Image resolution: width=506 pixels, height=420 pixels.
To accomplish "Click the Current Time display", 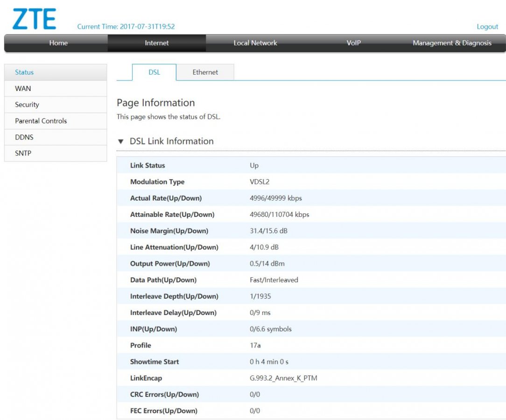I will tap(126, 27).
